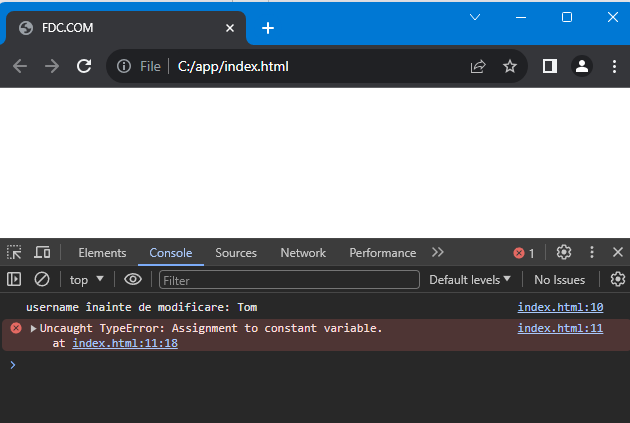Show the console sidebar panel
630x423 pixels.
(14, 280)
